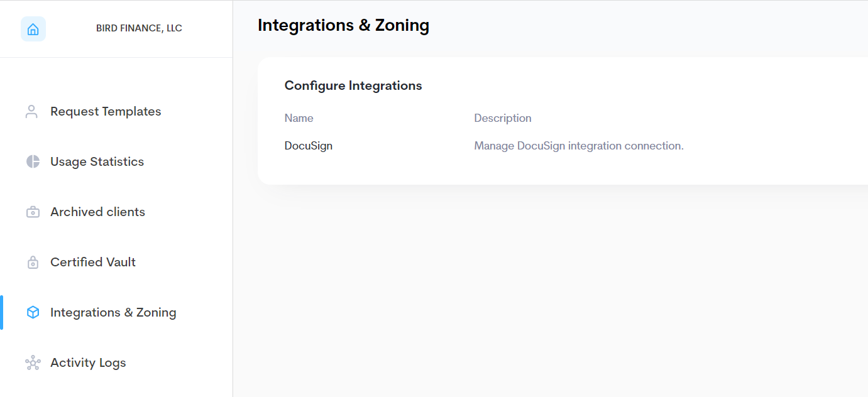
Task: Select Integrations & Zoning in the sidebar
Action: 113,312
